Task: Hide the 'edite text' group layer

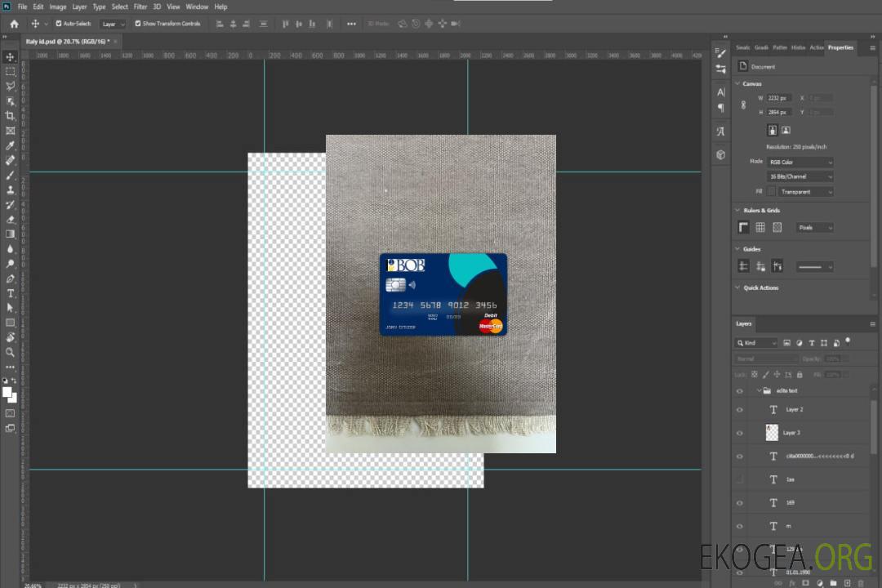Action: [740, 391]
